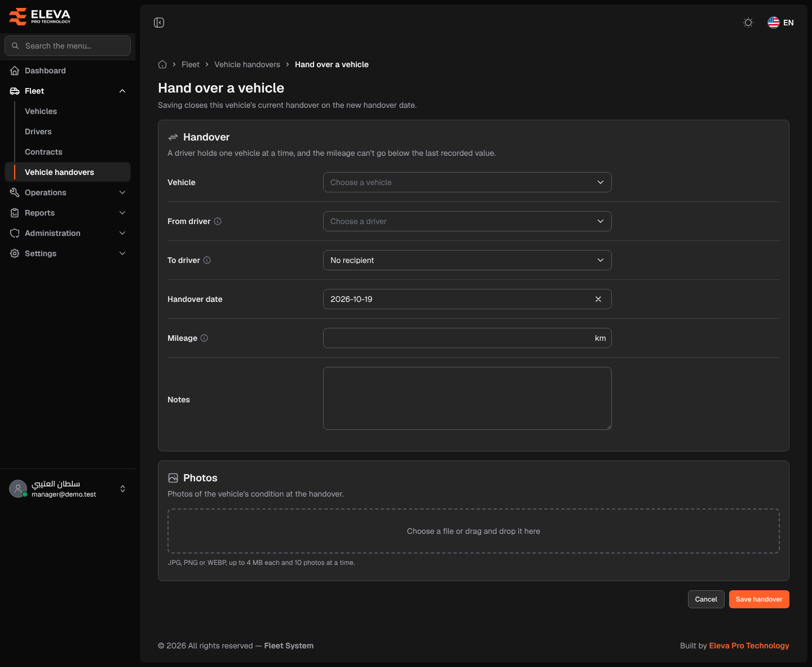Image resolution: width=812 pixels, height=667 pixels.
Task: Focus the Search the menu field
Action: click(x=68, y=46)
